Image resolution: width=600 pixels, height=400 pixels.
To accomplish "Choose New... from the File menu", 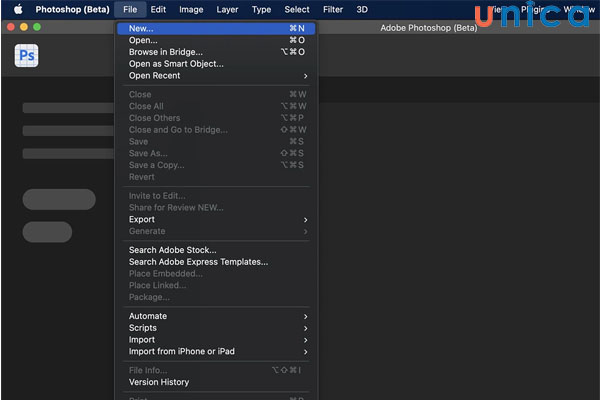I will [141, 28].
